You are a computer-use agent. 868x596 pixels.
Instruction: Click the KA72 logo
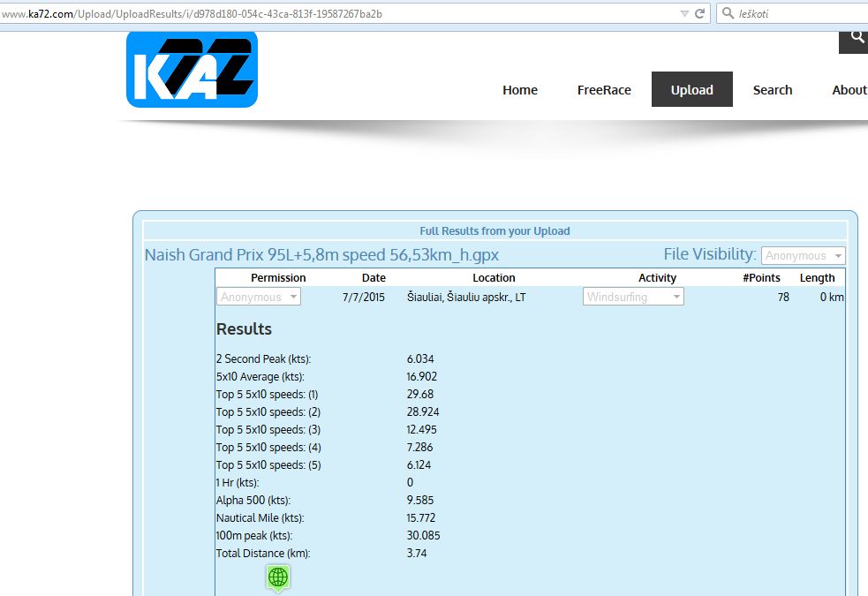[192, 69]
